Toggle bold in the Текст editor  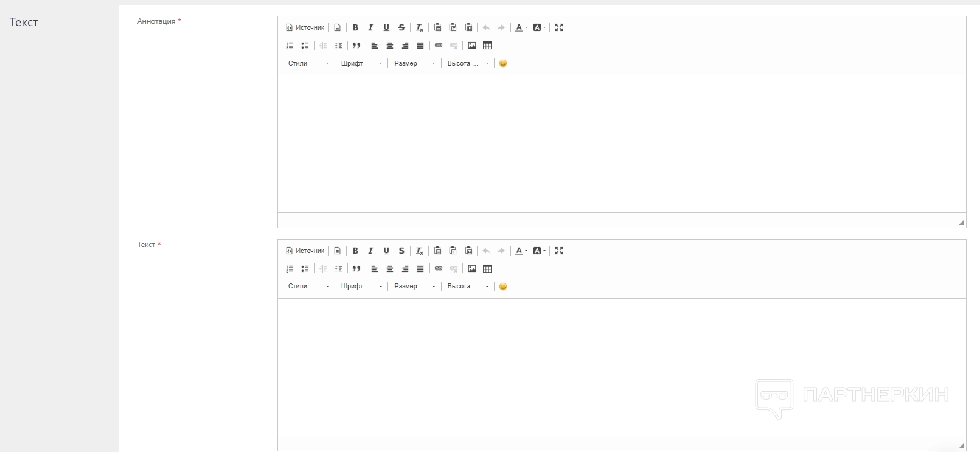[x=355, y=251]
